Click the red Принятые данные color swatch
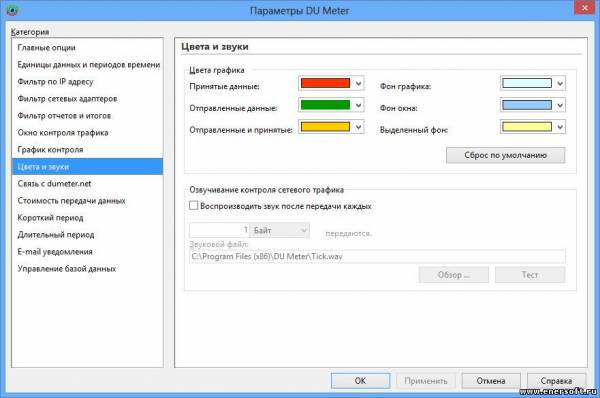The height and width of the screenshot is (398, 600). [325, 83]
